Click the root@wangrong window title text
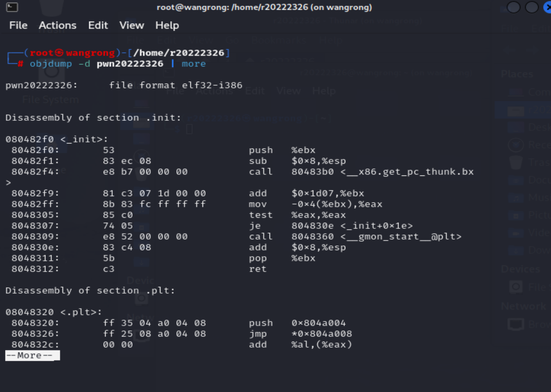Image resolution: width=551 pixels, height=392 pixels. (264, 7)
